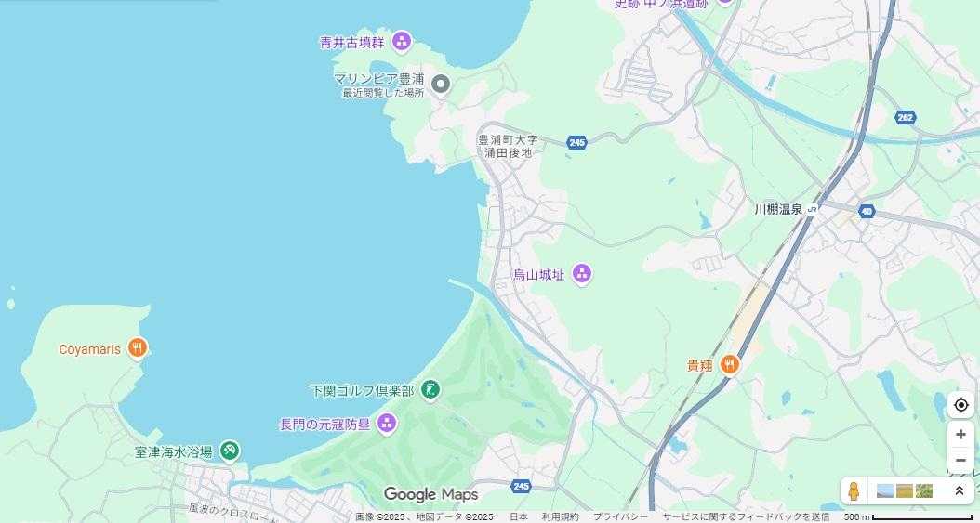Click the 川棚温泉 station label
The image size is (980, 523).
pyautogui.click(x=778, y=210)
